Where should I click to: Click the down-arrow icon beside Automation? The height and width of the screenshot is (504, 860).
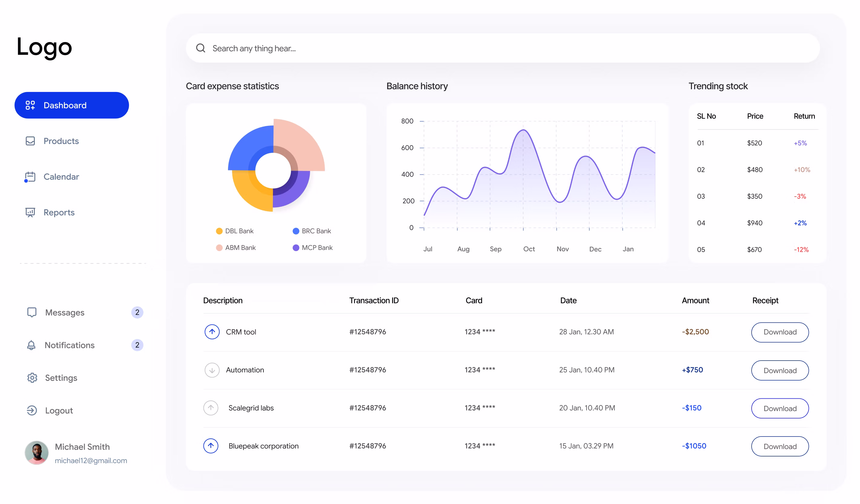coord(212,370)
